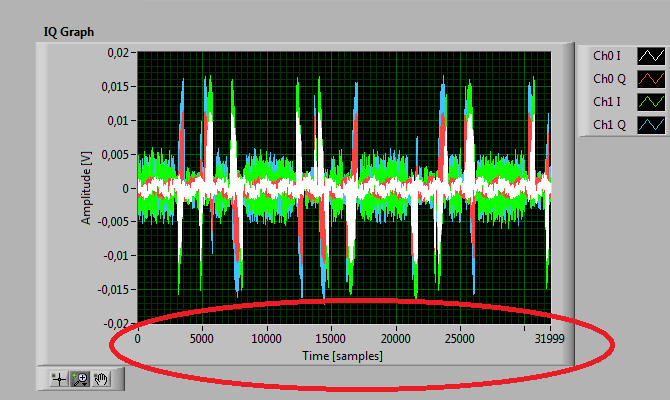
Task: Click the x-axis tick label 5000
Action: tap(201, 339)
